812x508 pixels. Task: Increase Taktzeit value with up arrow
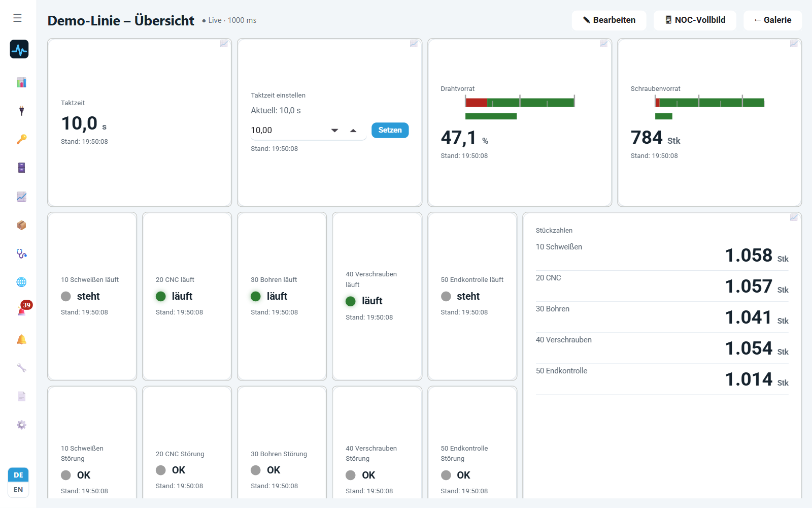[x=353, y=131]
